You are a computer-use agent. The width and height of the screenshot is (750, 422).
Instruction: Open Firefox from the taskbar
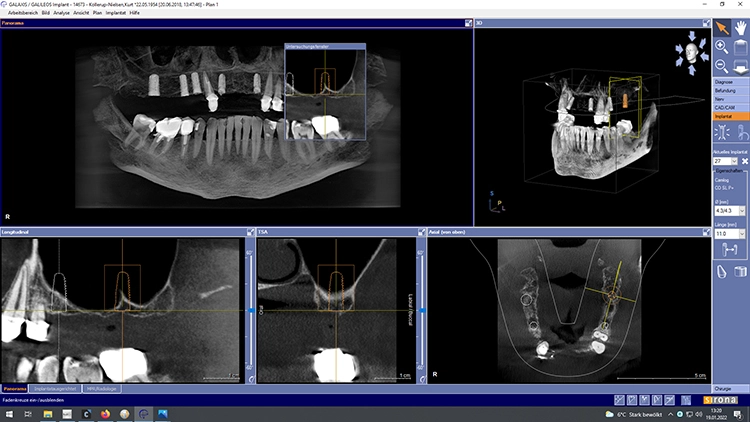click(105, 412)
